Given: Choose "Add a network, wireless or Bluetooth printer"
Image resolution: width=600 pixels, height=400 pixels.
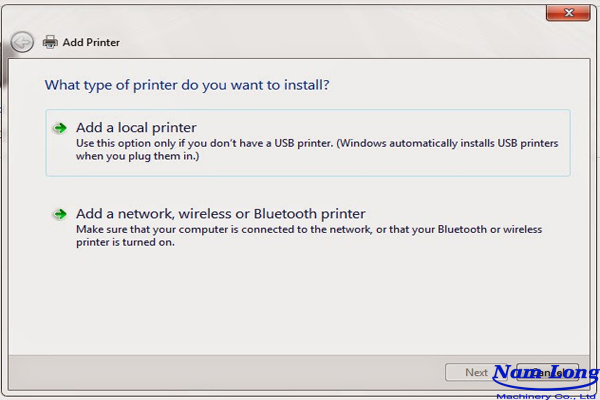Looking at the screenshot, I should 221,214.
